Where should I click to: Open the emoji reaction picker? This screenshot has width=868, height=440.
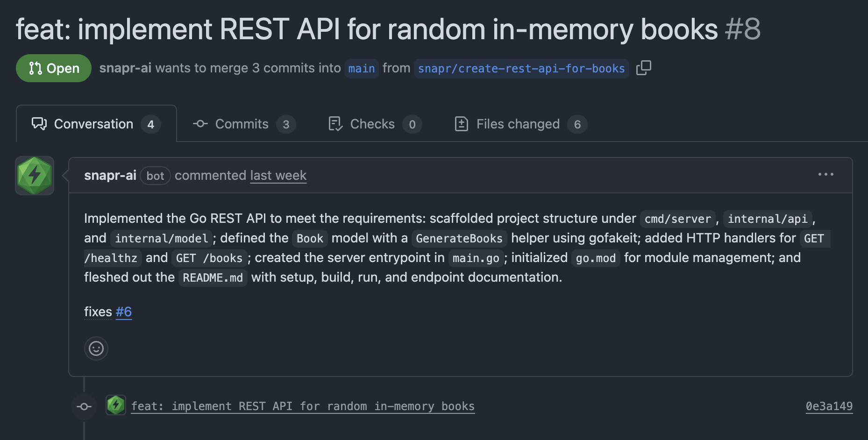coord(96,348)
